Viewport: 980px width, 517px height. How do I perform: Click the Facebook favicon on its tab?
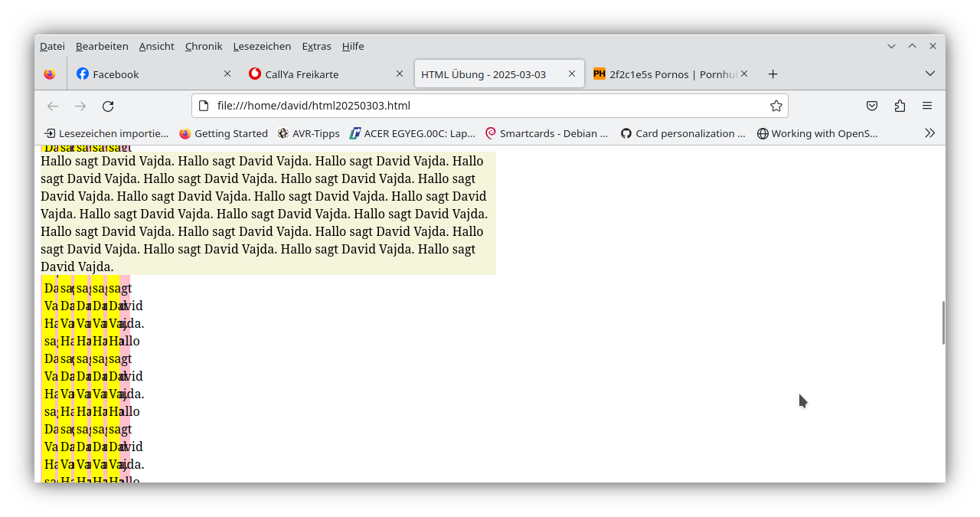pyautogui.click(x=83, y=74)
